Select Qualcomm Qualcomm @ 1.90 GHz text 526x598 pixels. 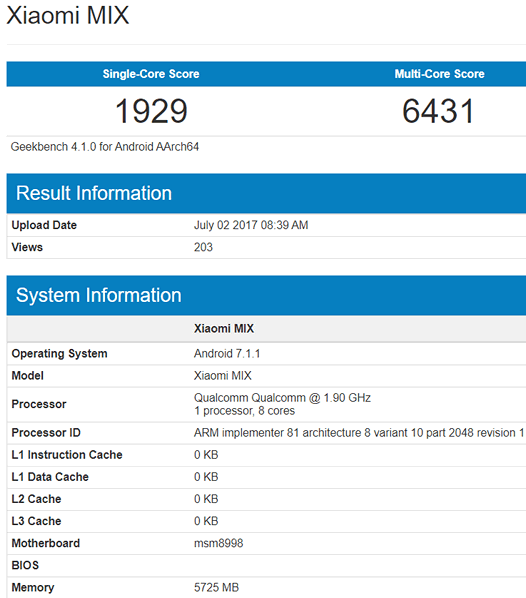coord(282,398)
